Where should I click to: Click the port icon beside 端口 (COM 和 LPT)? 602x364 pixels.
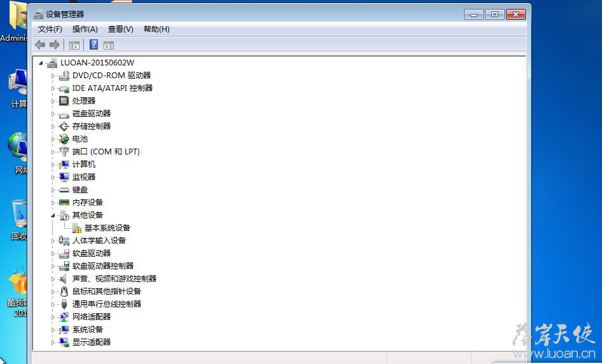pos(64,151)
